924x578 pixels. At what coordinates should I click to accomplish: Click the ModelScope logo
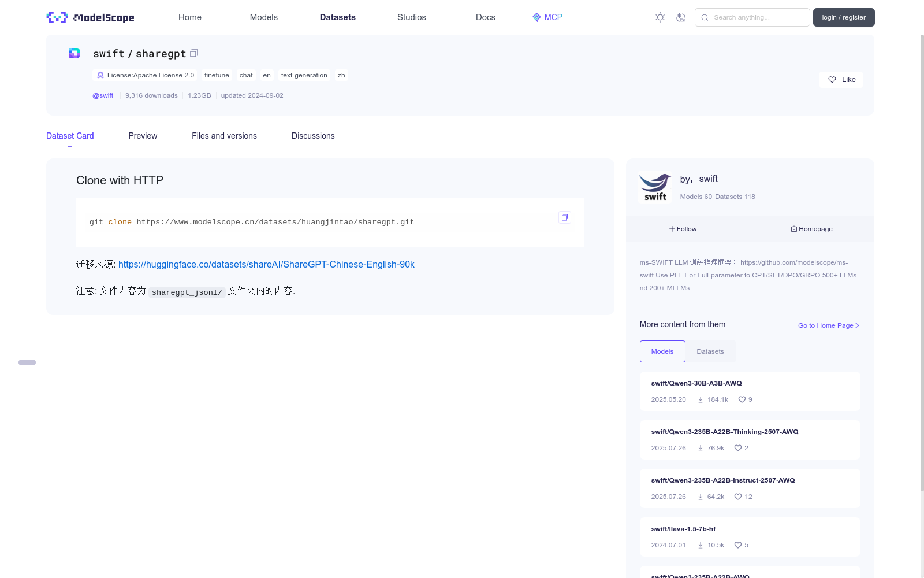tap(90, 17)
